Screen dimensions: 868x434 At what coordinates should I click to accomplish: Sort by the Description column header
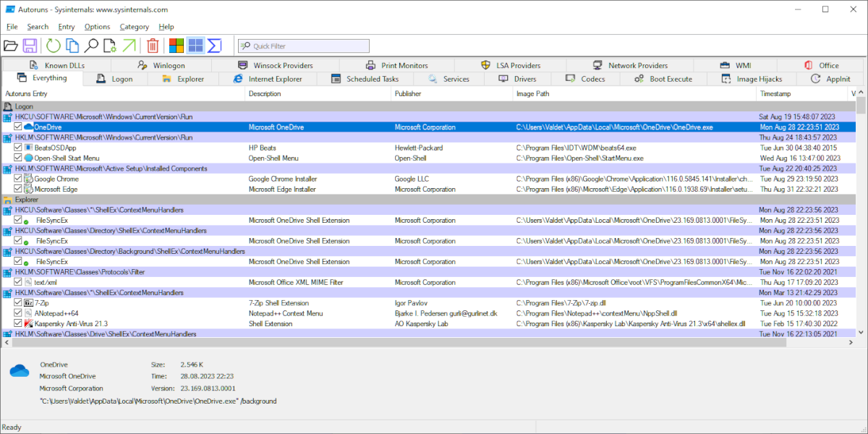pyautogui.click(x=318, y=94)
